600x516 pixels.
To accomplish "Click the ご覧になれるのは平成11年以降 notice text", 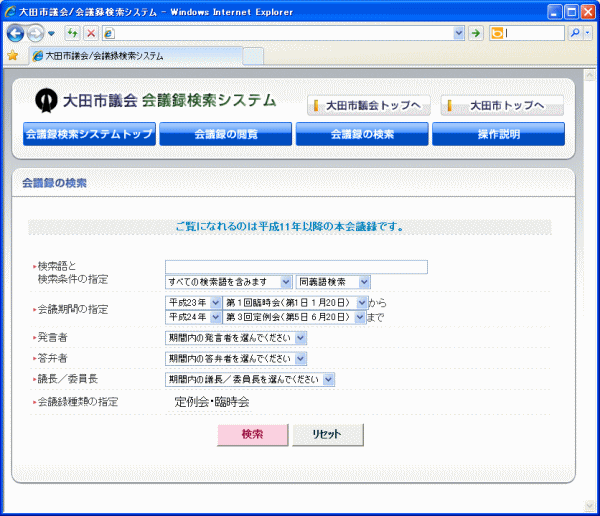I will pos(290,227).
